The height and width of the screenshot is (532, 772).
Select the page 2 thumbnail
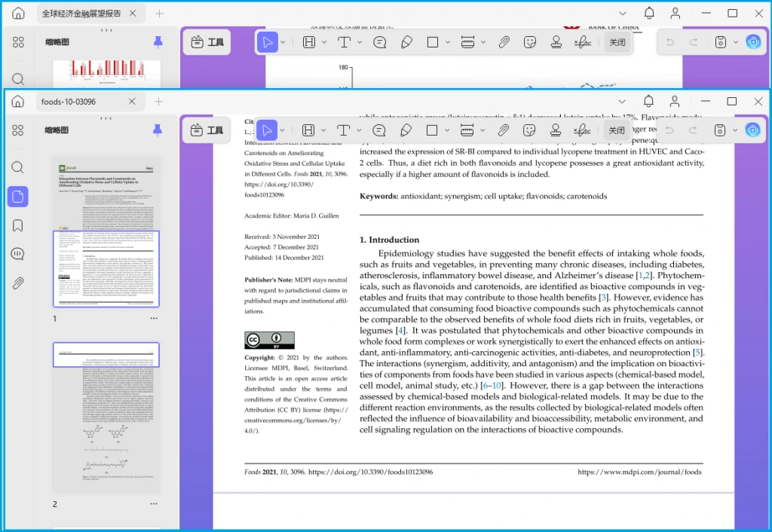(x=106, y=417)
